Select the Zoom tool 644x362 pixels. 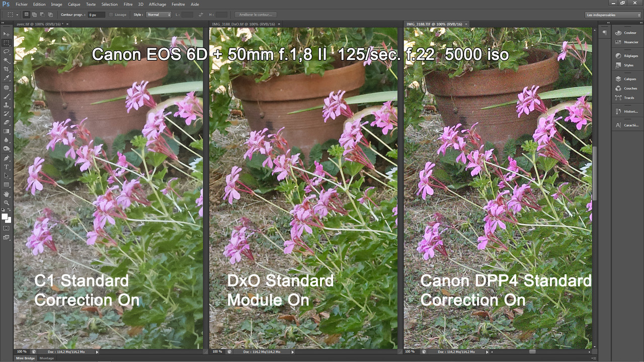[x=7, y=202]
